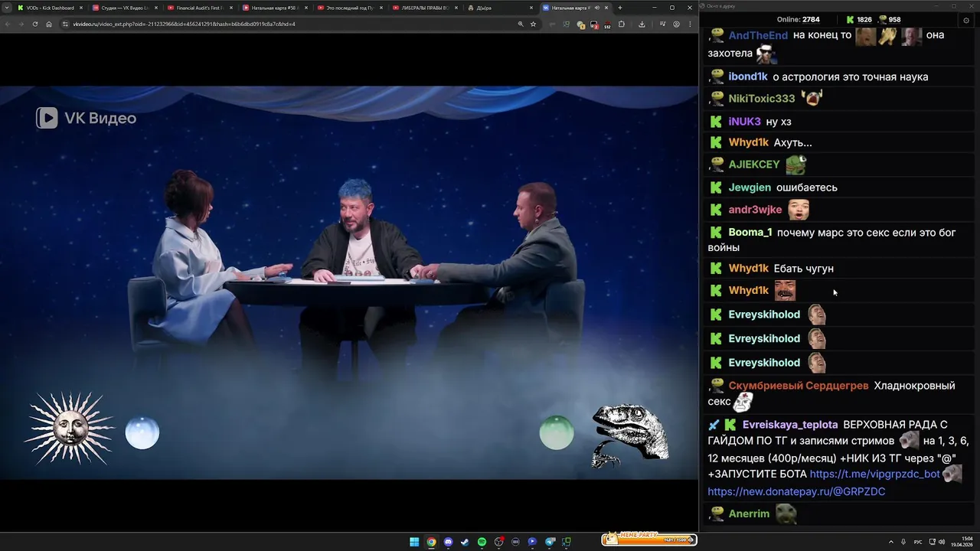This screenshot has width=980, height=551.
Task: Click Скумбриевый Сердцегрев username
Action: (x=799, y=386)
